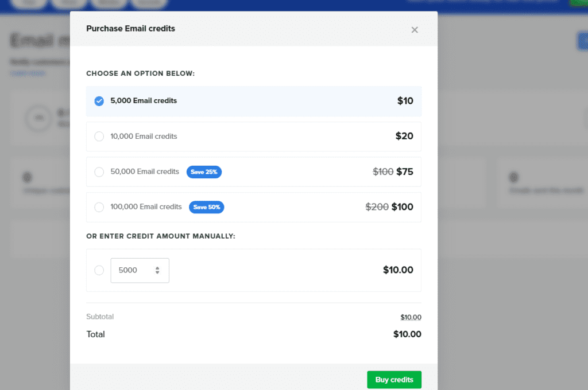This screenshot has height=390, width=588.
Task: Pick the 100,000 Email credits radio option
Action: [x=99, y=207]
